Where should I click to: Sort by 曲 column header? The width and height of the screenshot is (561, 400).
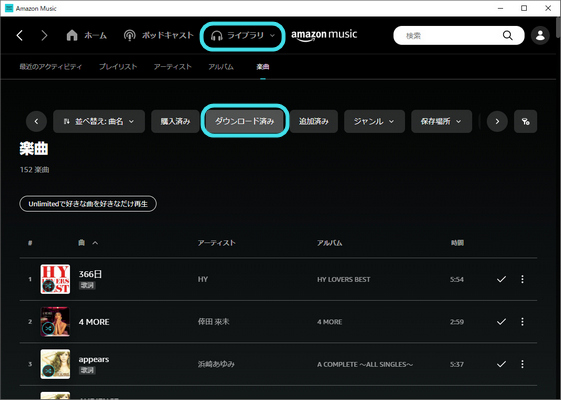click(82, 243)
